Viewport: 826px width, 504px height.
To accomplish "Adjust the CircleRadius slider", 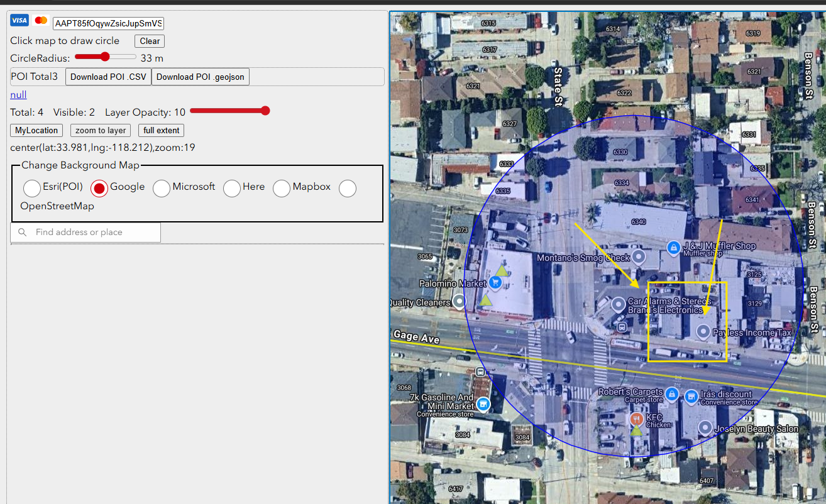I will (x=105, y=57).
